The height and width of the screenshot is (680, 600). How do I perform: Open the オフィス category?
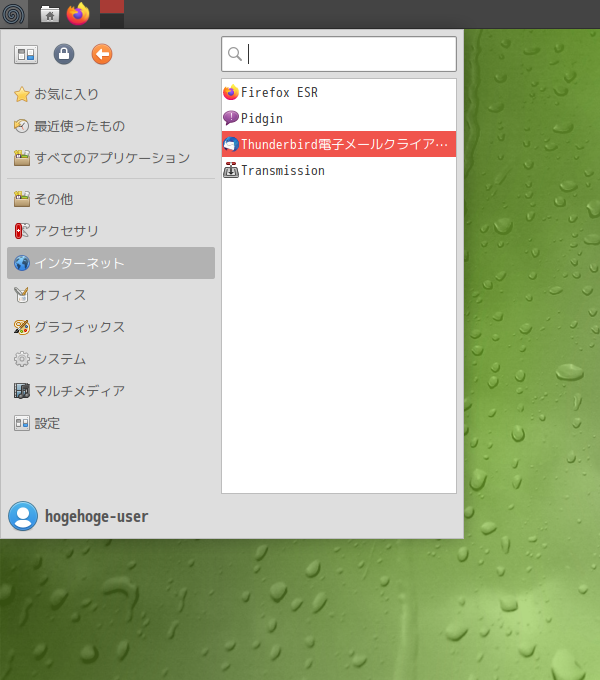tap(111, 295)
